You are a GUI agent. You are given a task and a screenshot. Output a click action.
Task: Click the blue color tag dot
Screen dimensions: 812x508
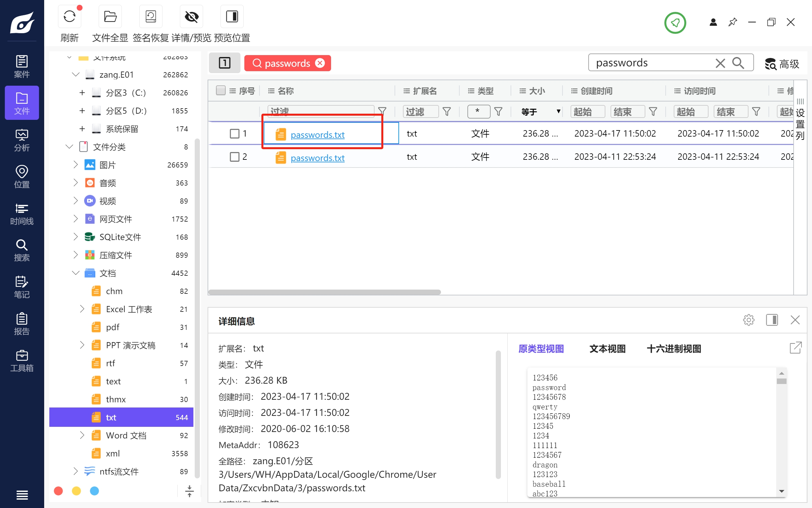coord(94,491)
